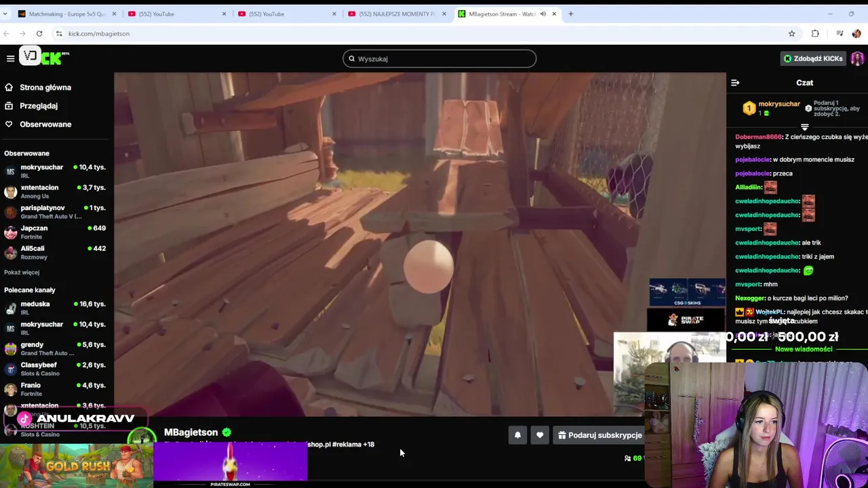This screenshot has width=868, height=488.
Task: Toggle follow heart for MBagietson
Action: (x=540, y=435)
